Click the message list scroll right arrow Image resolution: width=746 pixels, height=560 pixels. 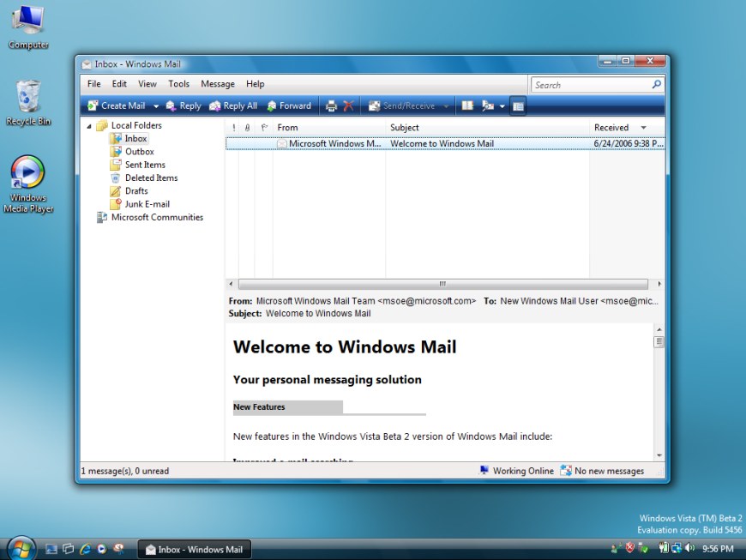[659, 284]
